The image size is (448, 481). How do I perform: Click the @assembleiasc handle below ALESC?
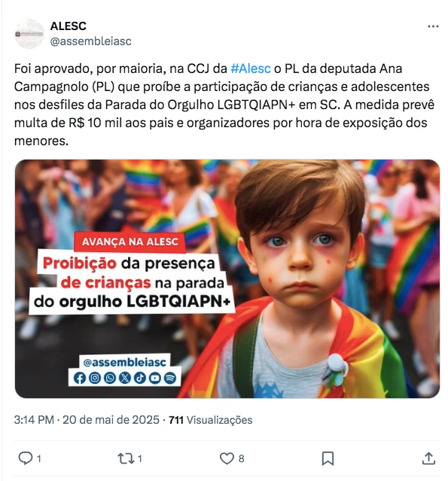(x=90, y=41)
